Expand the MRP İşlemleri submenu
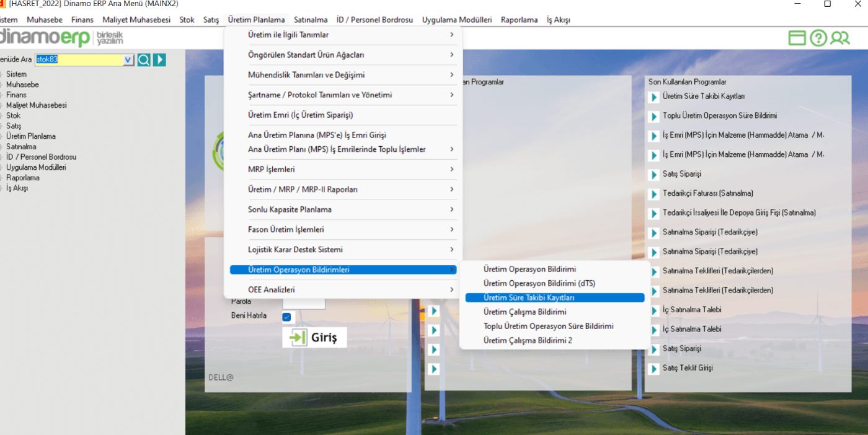Image resolution: width=868 pixels, height=435 pixels. coord(343,169)
